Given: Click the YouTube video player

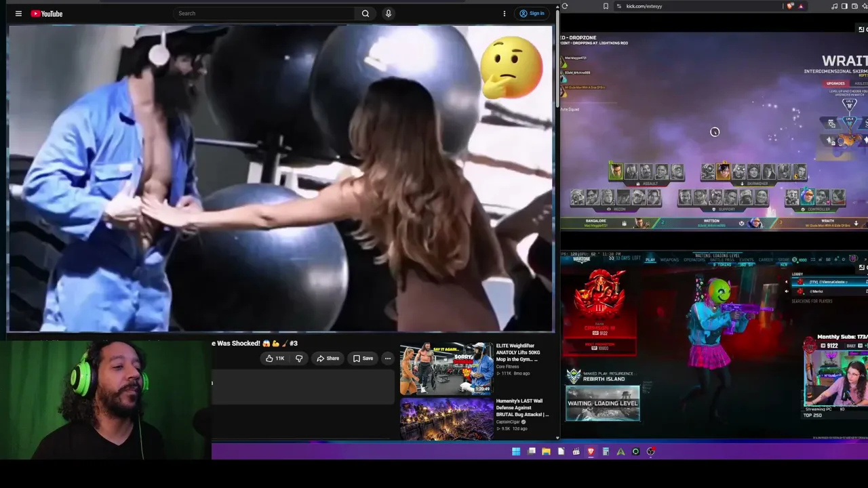Looking at the screenshot, I should 281,178.
